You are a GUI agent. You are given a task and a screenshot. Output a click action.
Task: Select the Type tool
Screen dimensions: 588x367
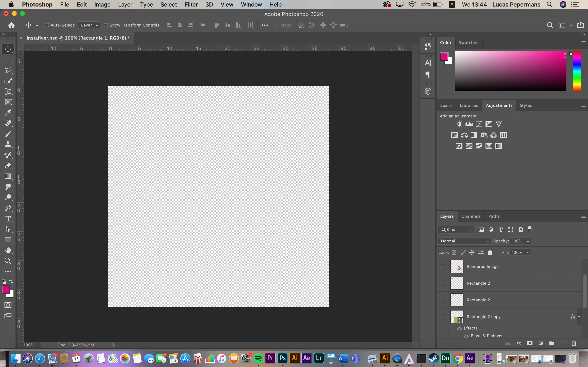[x=8, y=219]
